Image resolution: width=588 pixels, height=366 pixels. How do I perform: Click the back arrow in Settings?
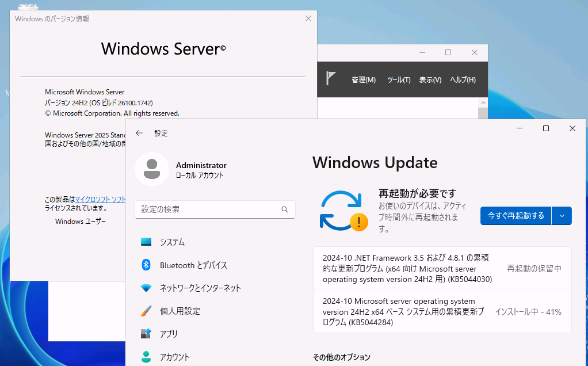[139, 132]
